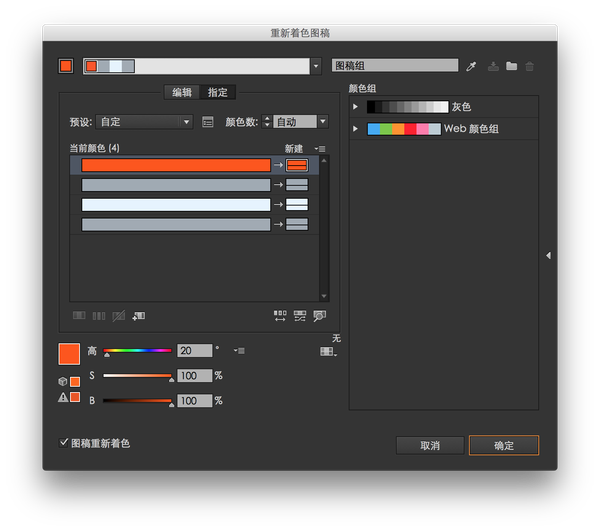The width and height of the screenshot is (600, 531).
Task: Click the 无 label above swatch library
Action: click(336, 338)
